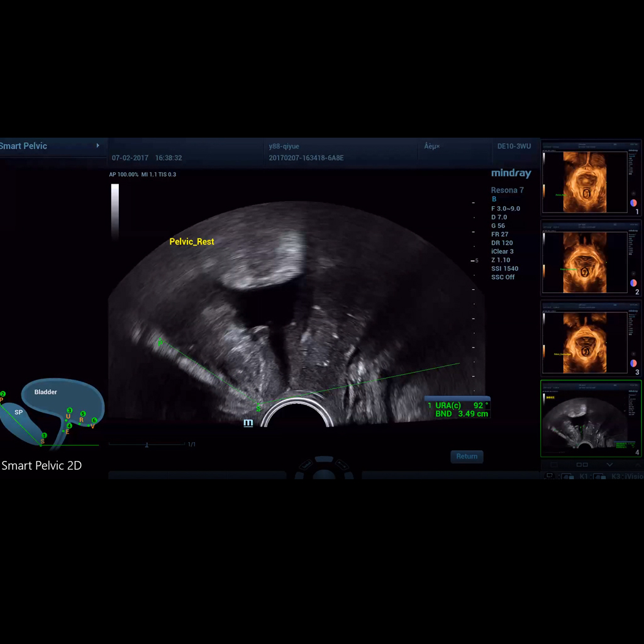Select the Smart Pelvic panel header

click(x=24, y=145)
